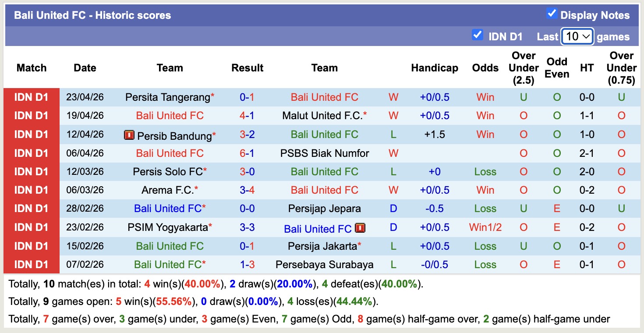Click the IDN D1 cell for 23/04/26 match

click(x=31, y=97)
